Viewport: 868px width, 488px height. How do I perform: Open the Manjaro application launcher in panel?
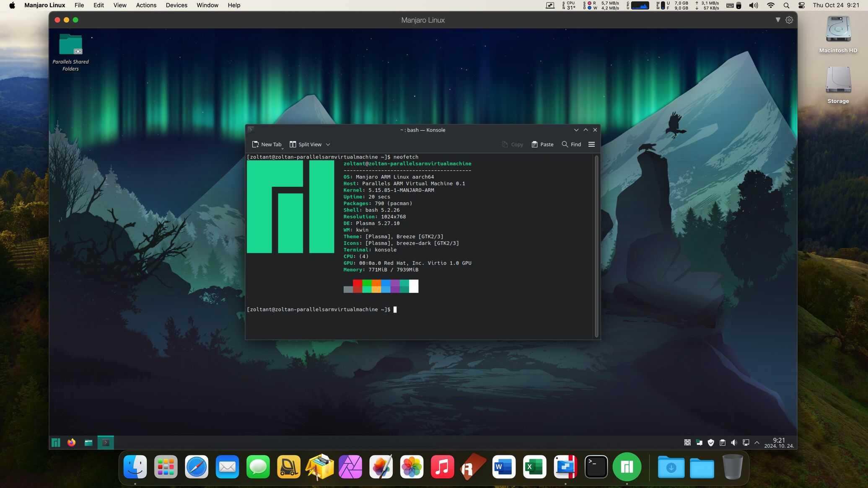(56, 442)
